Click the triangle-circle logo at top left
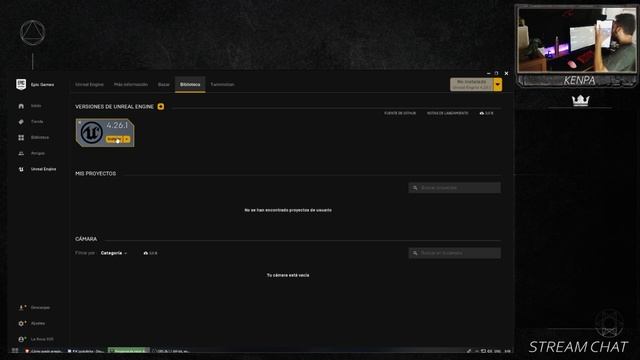Screen dimensions: 640x360 tap(33, 33)
